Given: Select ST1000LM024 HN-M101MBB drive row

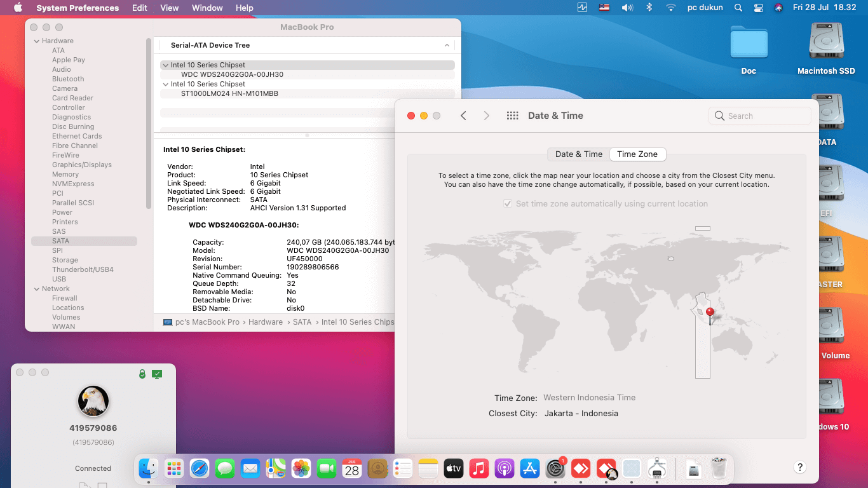Looking at the screenshot, I should [x=229, y=93].
